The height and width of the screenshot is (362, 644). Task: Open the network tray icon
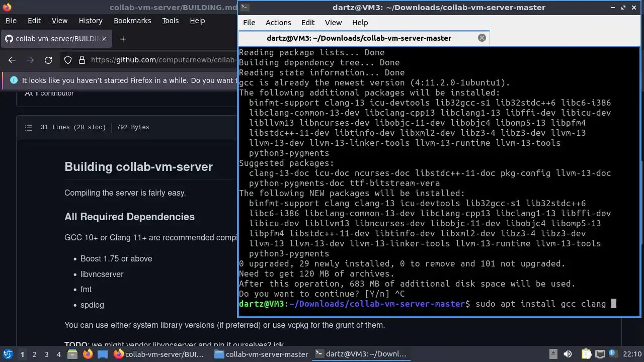[x=600, y=354]
